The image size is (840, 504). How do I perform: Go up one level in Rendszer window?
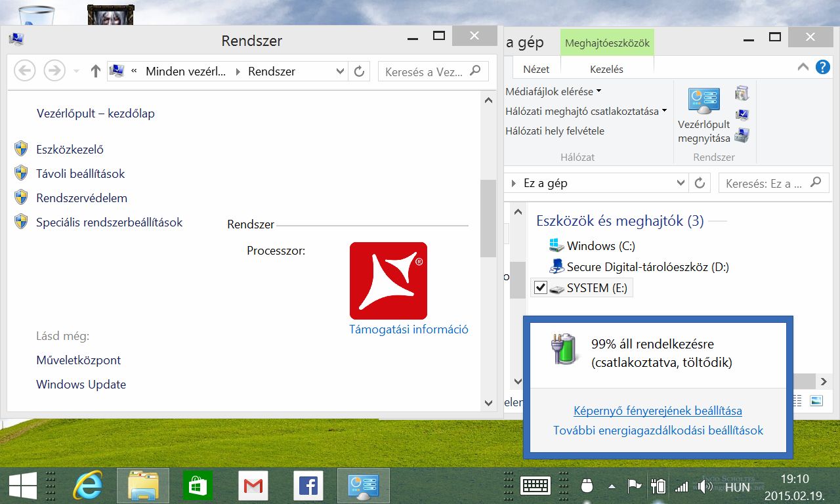click(95, 71)
